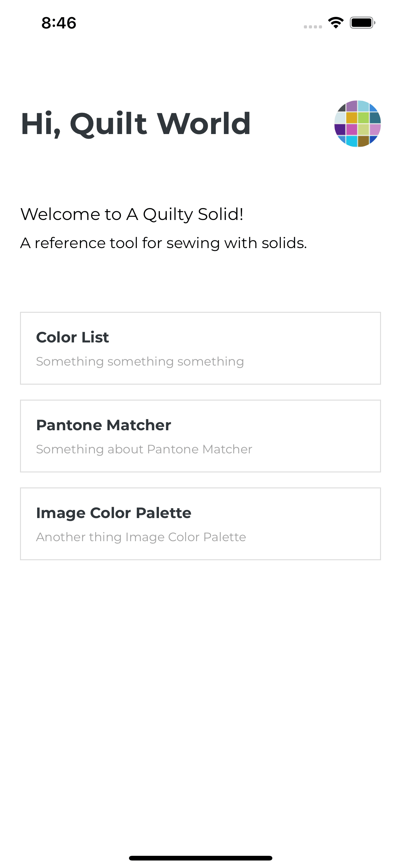Click the 8:46 clock in status bar
Viewport: 401px width, 868px height.
59,23
